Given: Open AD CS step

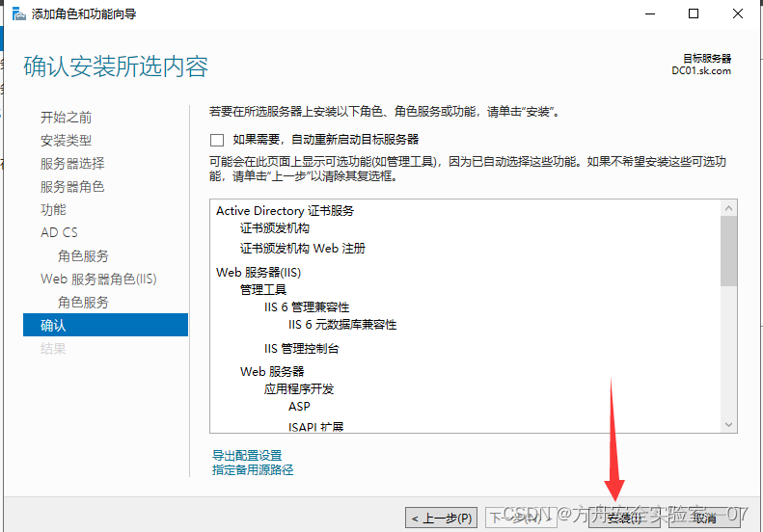Looking at the screenshot, I should pos(59,232).
